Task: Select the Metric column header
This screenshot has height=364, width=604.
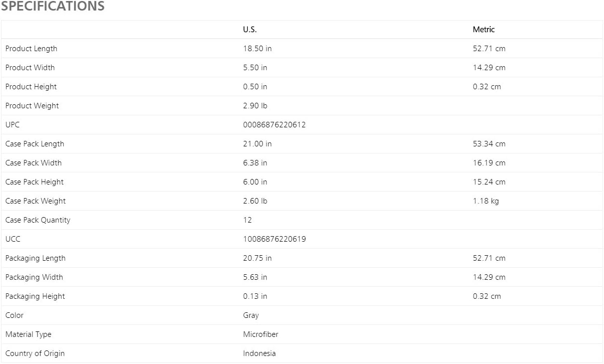Action: point(484,30)
